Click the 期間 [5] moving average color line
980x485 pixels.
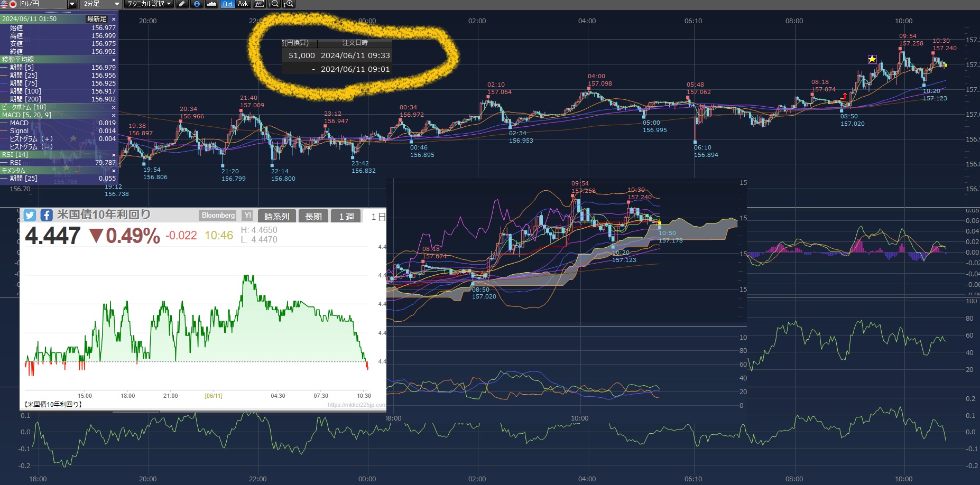coord(5,68)
